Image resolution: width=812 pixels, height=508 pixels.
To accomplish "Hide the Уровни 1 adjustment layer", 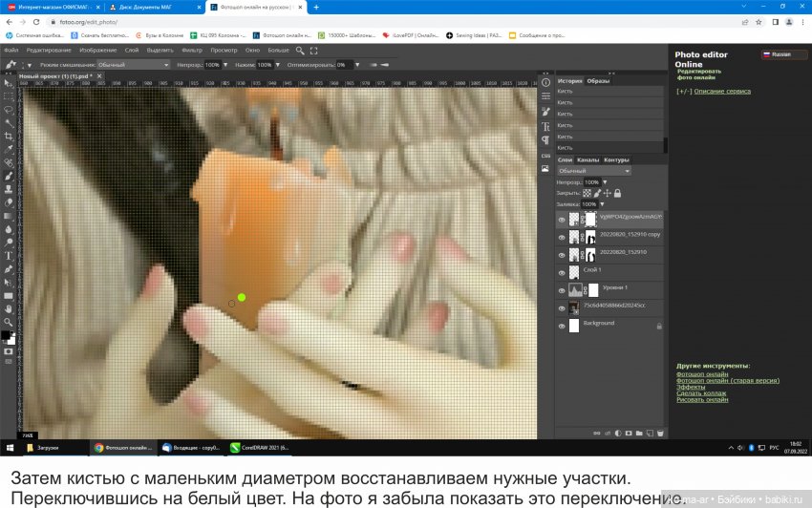I will pyautogui.click(x=562, y=290).
